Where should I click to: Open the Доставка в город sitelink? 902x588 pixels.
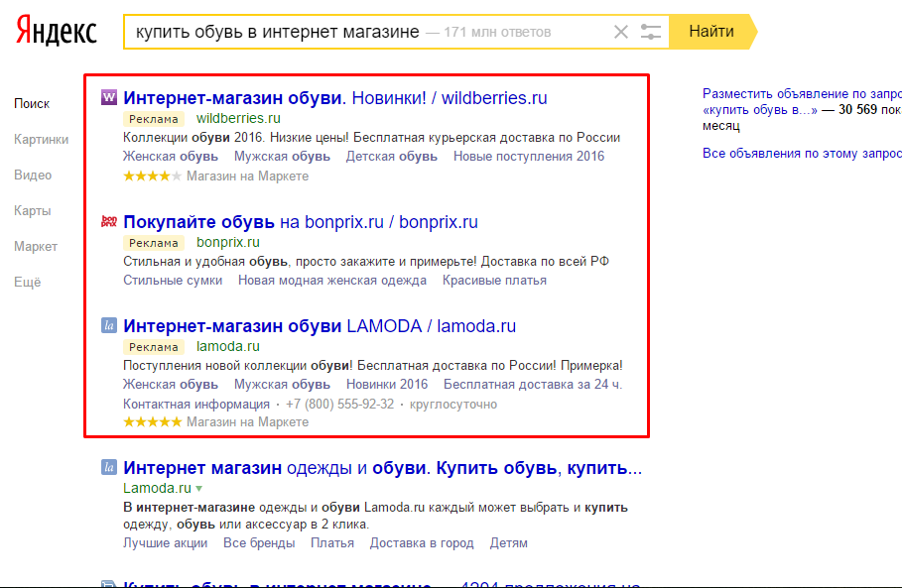(422, 543)
